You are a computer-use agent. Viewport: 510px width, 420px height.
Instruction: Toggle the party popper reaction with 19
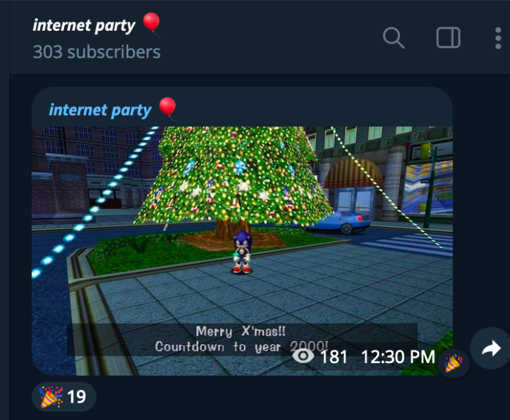64,396
